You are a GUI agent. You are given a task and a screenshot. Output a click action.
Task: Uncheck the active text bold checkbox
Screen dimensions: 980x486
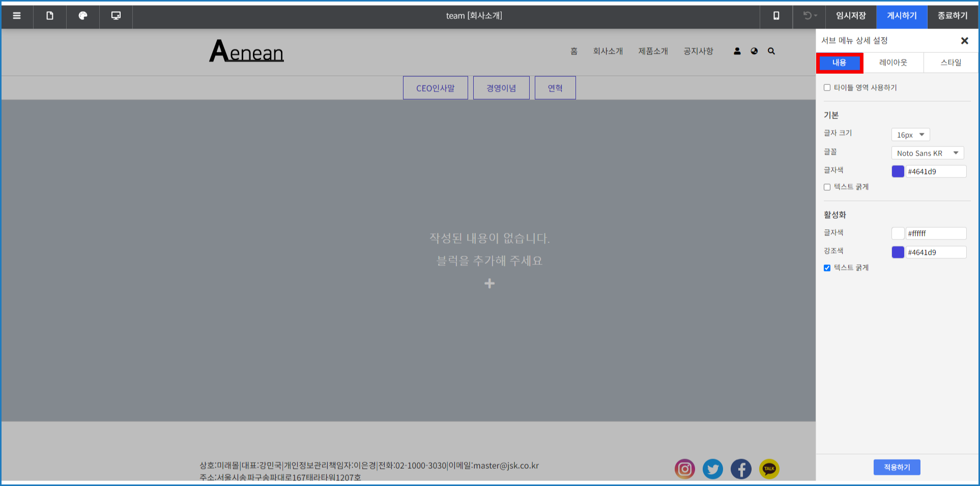point(827,268)
